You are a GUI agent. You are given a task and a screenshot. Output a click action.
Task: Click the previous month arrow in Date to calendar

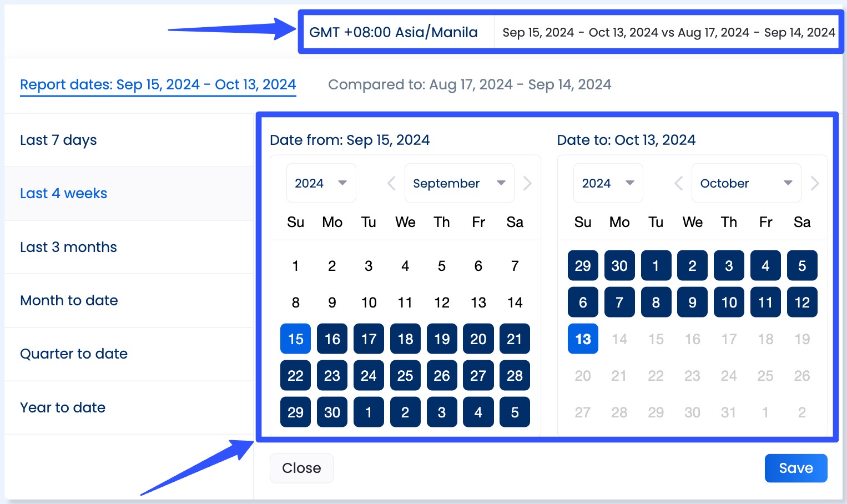click(x=678, y=183)
